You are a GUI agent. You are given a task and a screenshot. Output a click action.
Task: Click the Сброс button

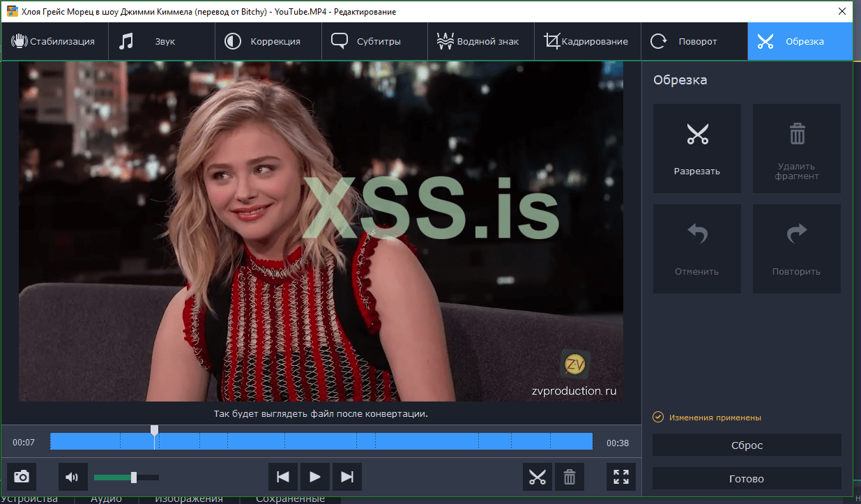pos(747,445)
